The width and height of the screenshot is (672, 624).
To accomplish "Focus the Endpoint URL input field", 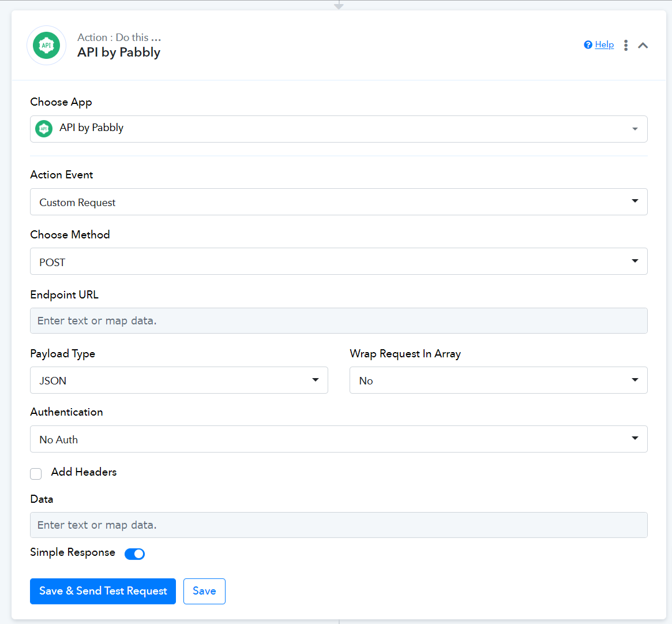I will (x=339, y=320).
